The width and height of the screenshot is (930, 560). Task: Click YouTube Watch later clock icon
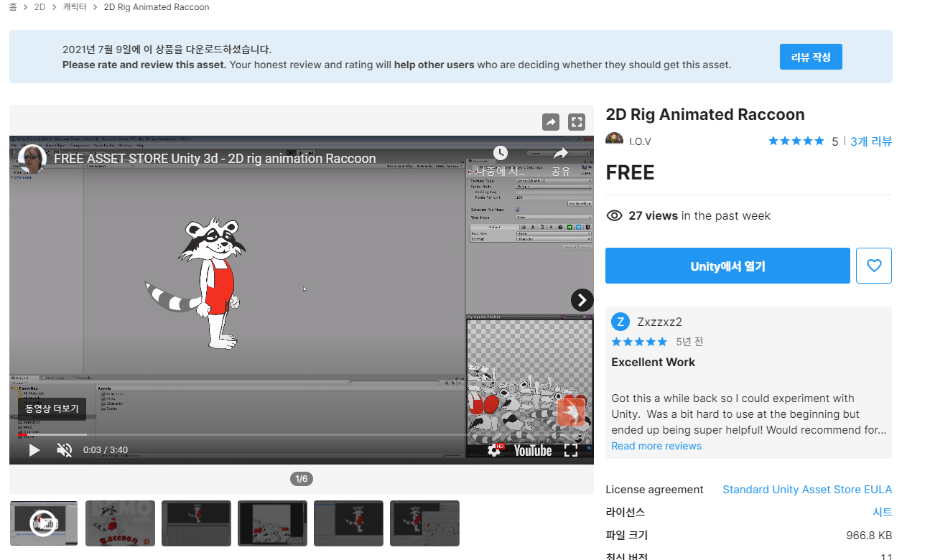[501, 153]
